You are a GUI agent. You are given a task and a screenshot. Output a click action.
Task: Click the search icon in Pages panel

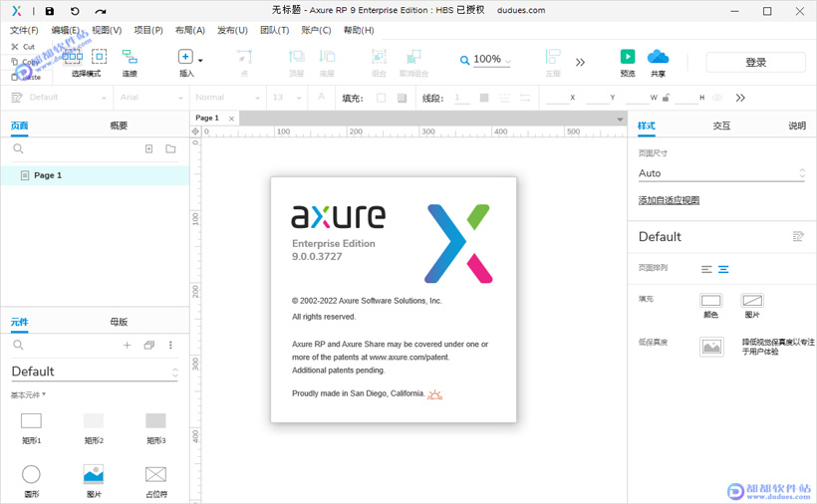18,149
